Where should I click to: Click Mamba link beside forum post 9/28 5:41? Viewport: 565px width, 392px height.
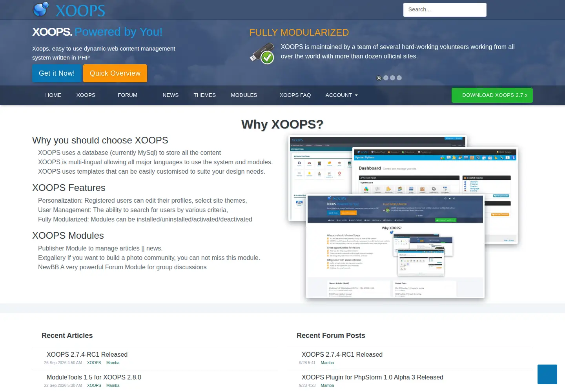[x=327, y=363]
